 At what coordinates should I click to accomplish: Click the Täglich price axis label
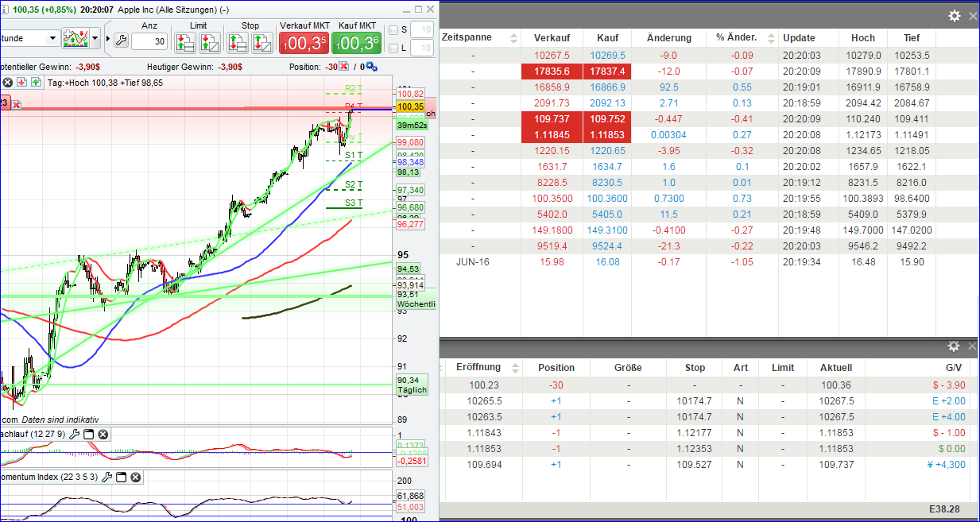(x=412, y=390)
